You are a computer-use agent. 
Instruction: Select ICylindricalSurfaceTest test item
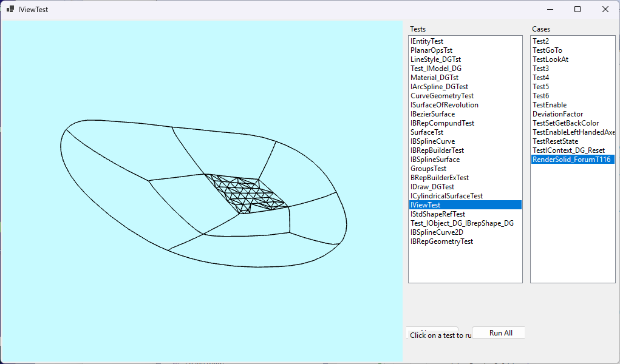coord(446,196)
